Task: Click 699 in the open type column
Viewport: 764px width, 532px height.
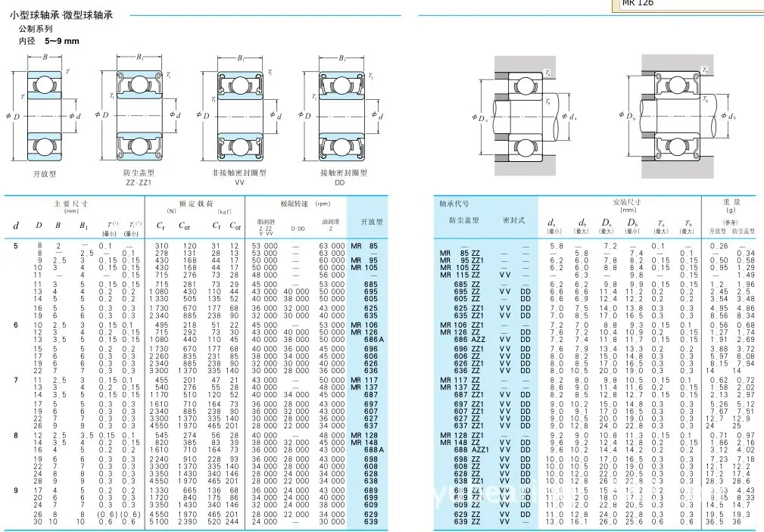Action: click(x=371, y=497)
